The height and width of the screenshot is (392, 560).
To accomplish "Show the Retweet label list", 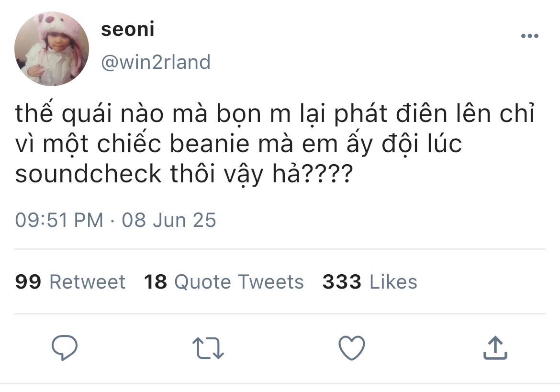I will (x=87, y=282).
